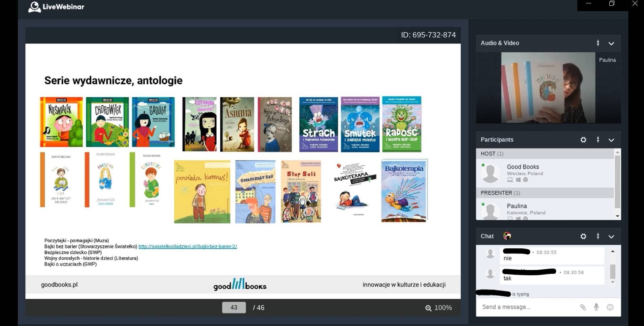Click chat message 'tak'

tap(508, 278)
